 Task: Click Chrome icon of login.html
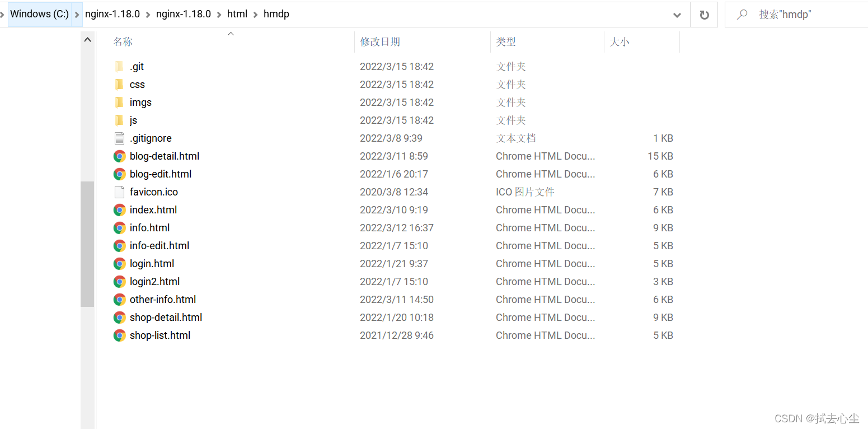(x=119, y=264)
